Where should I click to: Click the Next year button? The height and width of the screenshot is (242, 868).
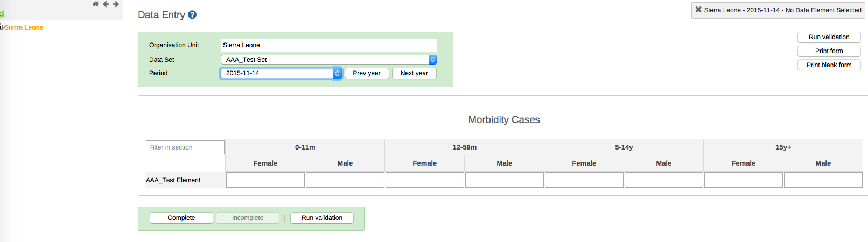414,73
